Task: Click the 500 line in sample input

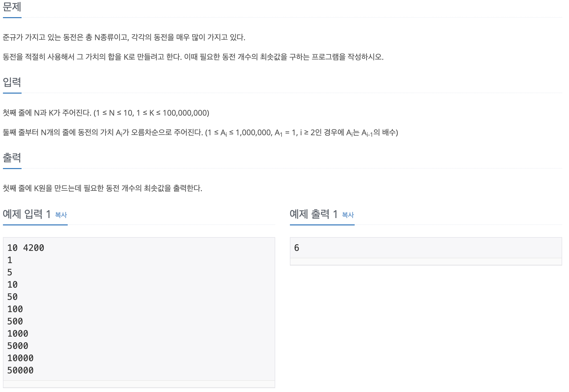Action: [x=15, y=321]
